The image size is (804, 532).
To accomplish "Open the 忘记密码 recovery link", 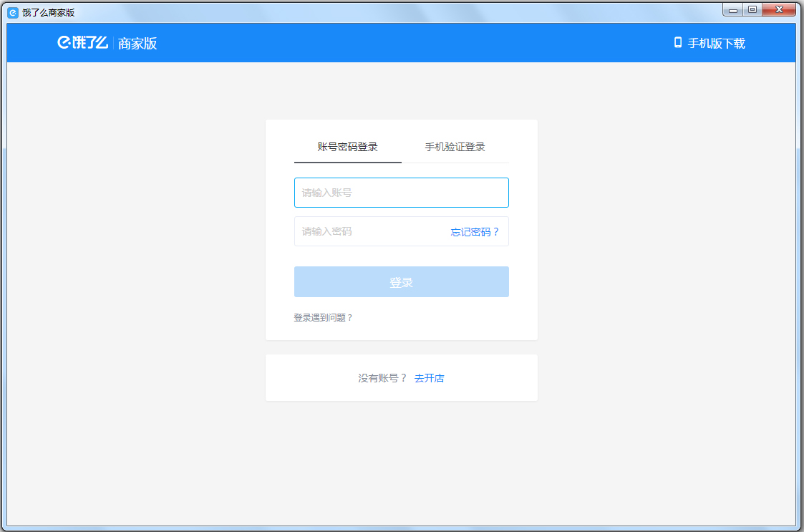I will click(475, 232).
